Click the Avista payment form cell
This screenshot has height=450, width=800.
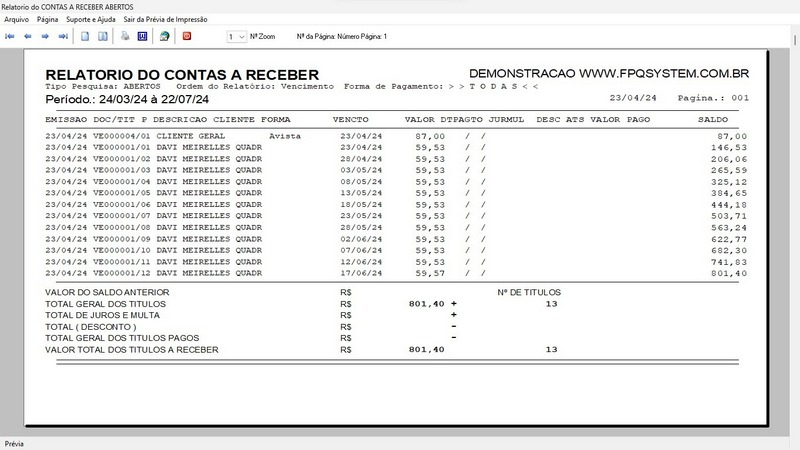tap(285, 136)
